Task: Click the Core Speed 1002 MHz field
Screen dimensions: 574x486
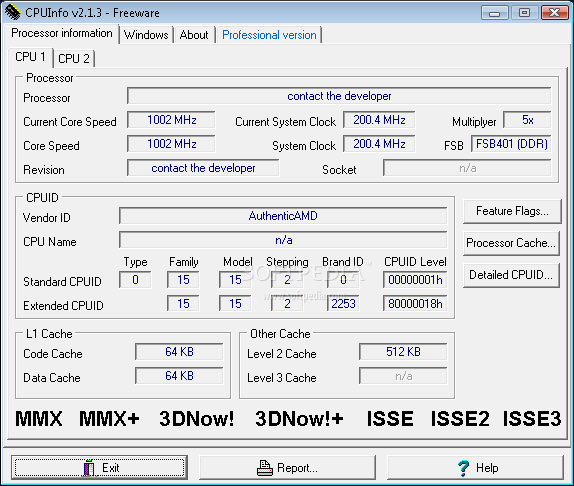Action: coord(171,144)
